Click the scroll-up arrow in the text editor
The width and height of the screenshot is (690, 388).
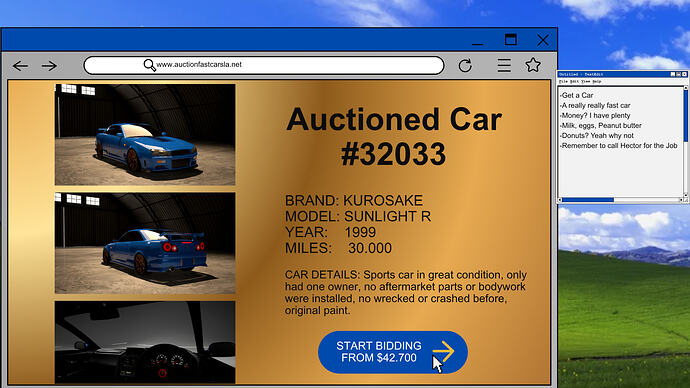(686, 88)
